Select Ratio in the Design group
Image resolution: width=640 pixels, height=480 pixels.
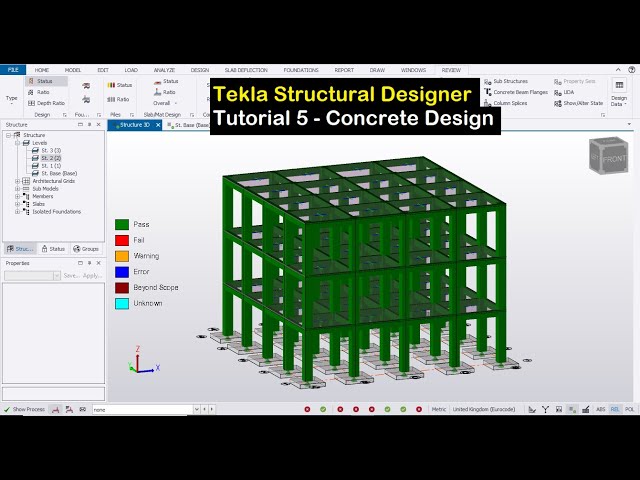pyautogui.click(x=39, y=92)
